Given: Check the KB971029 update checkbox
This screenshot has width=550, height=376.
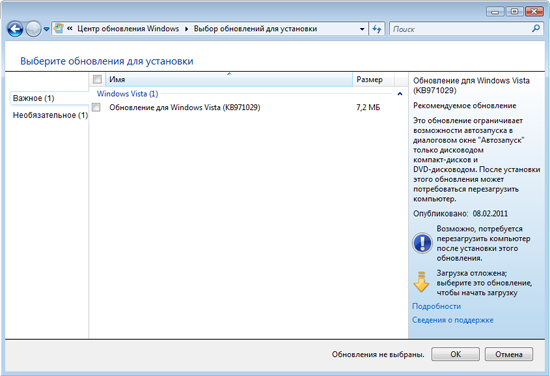Looking at the screenshot, I should coord(96,107).
